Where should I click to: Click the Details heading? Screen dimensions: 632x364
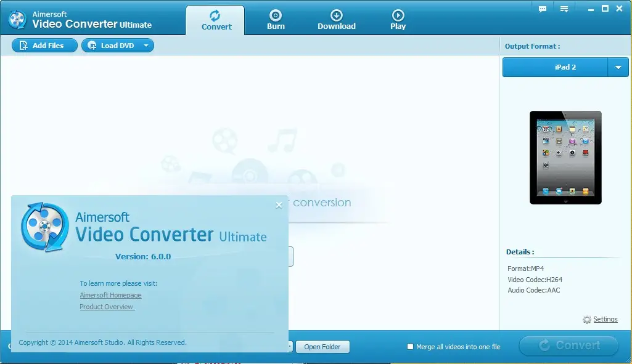click(520, 252)
